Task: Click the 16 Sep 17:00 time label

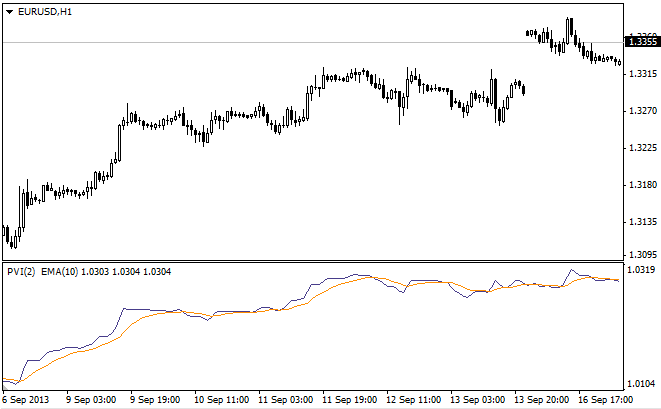Action: point(606,400)
